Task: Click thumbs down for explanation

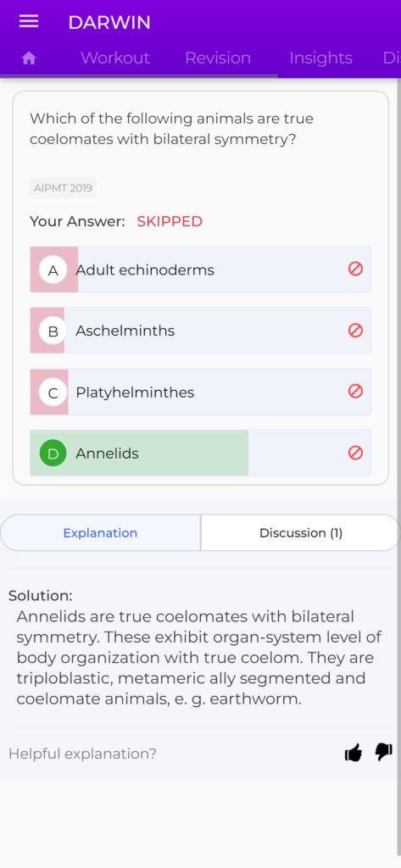Action: 384,752
